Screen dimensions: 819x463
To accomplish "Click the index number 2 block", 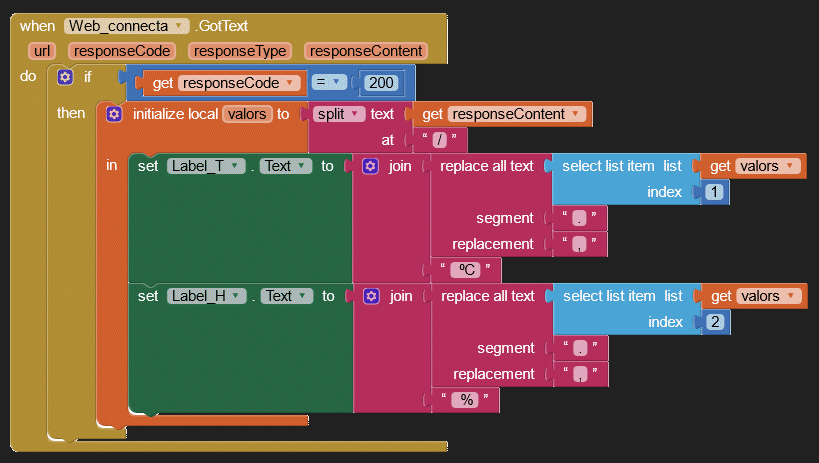I will coord(714,322).
